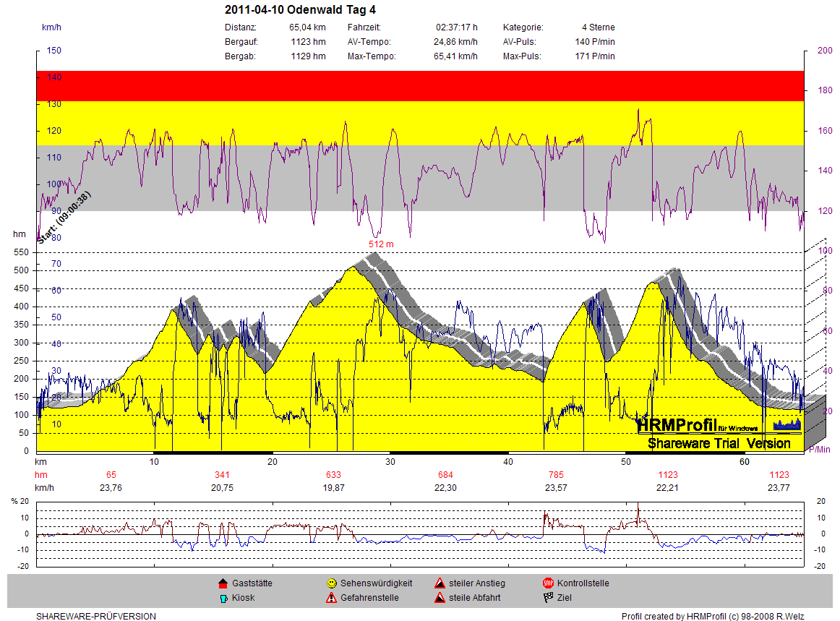
Task: Click the small blue profile icon beside HRMProfil
Action: (x=787, y=424)
